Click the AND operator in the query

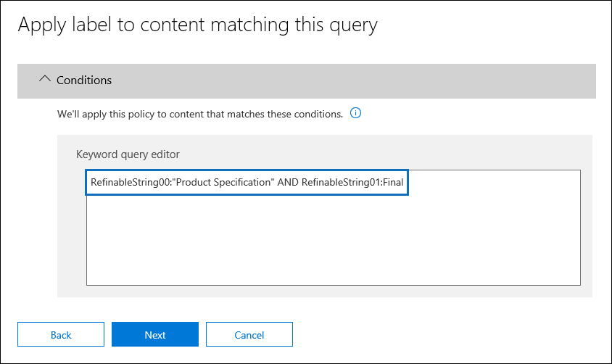pyautogui.click(x=288, y=182)
